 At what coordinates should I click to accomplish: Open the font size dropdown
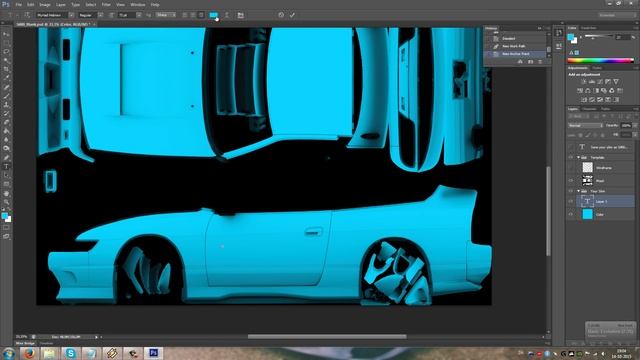click(x=139, y=15)
